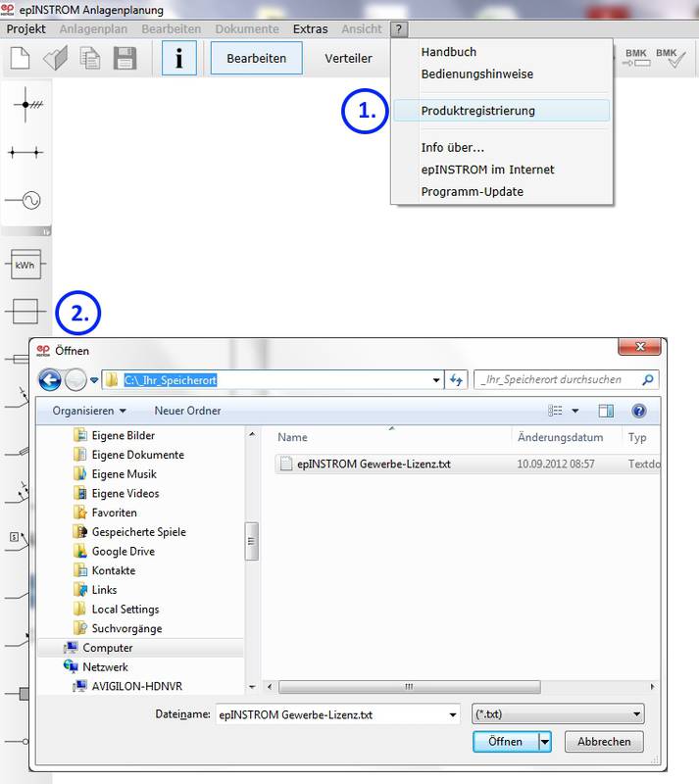Click the search magnifier icon in dialog

coord(647,380)
